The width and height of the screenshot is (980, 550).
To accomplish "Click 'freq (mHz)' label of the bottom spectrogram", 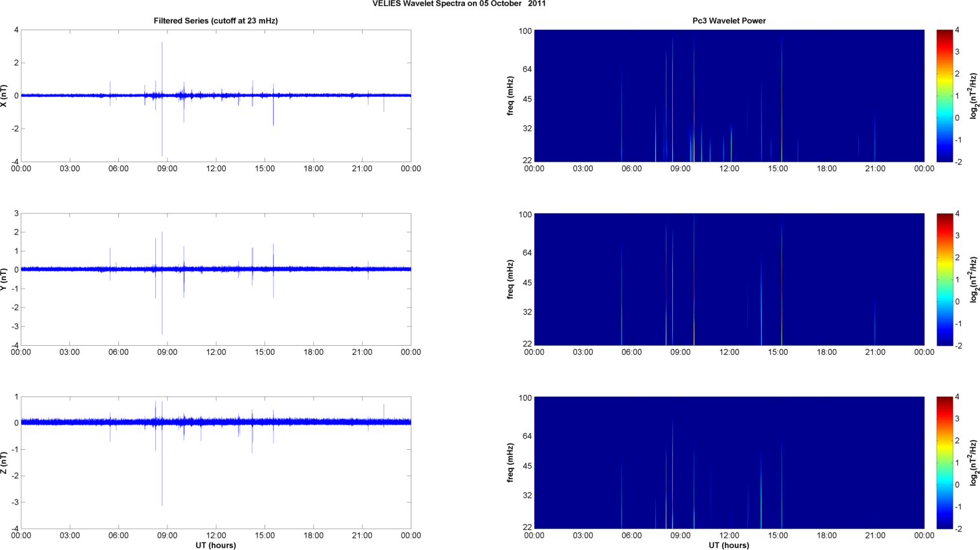I will pyautogui.click(x=510, y=463).
